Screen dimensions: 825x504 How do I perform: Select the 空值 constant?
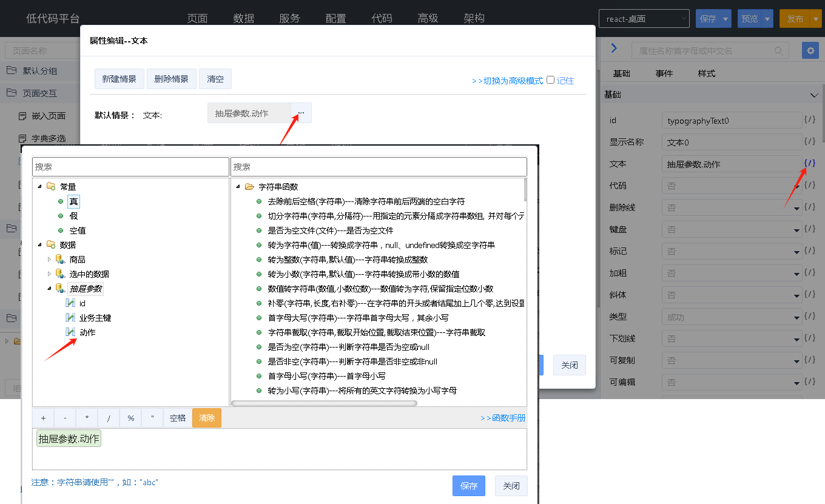coord(78,230)
